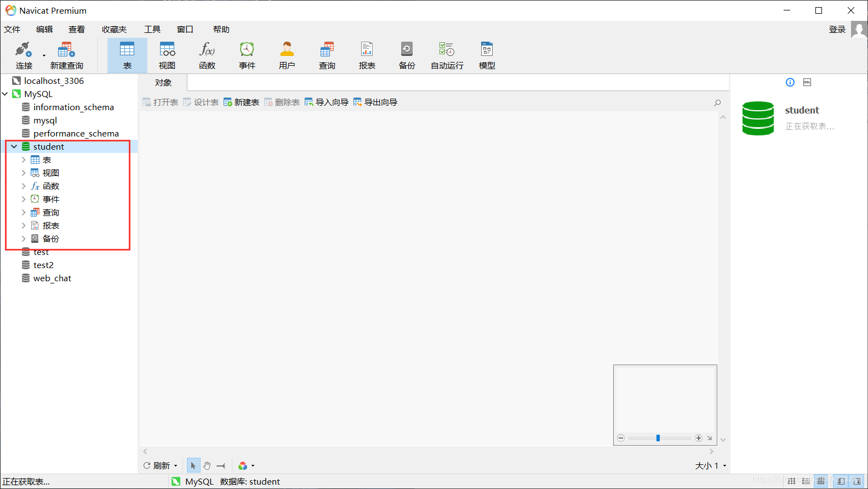Open the 大小 1 size dropdown
The image size is (868, 489).
pyautogui.click(x=711, y=466)
